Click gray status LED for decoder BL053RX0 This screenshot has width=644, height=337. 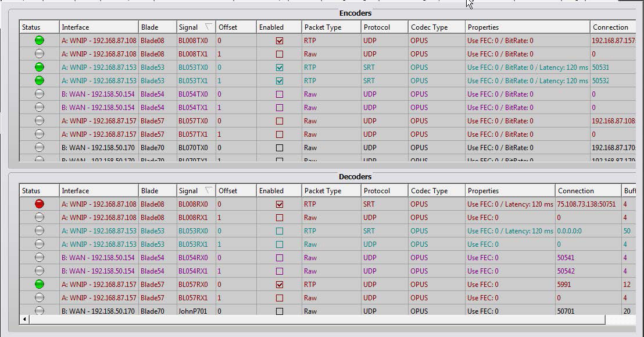[40, 231]
